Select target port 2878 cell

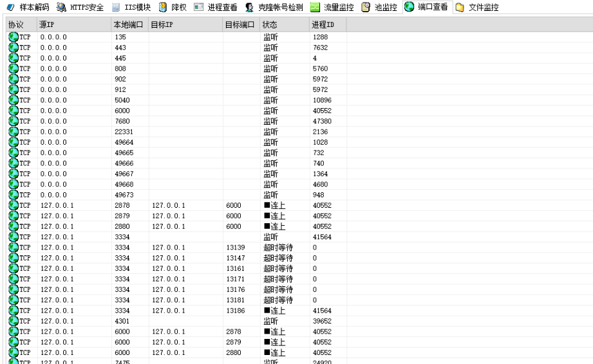tap(234, 332)
